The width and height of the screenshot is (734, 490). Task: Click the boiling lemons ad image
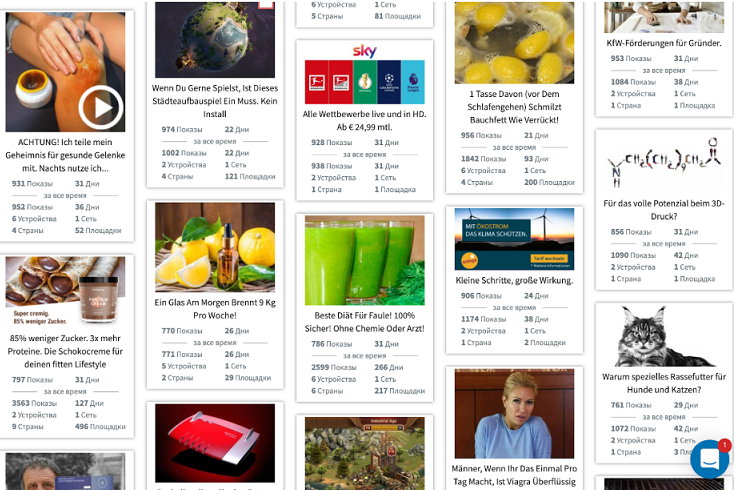tap(514, 43)
